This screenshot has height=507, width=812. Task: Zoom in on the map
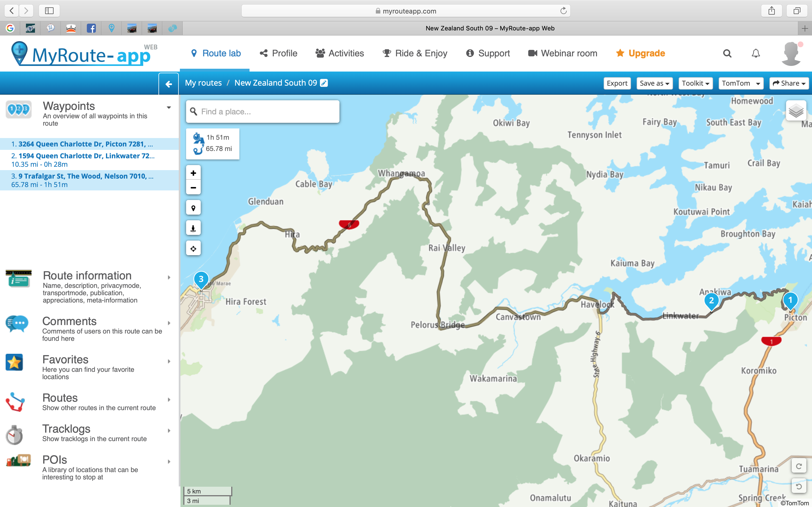coord(193,173)
